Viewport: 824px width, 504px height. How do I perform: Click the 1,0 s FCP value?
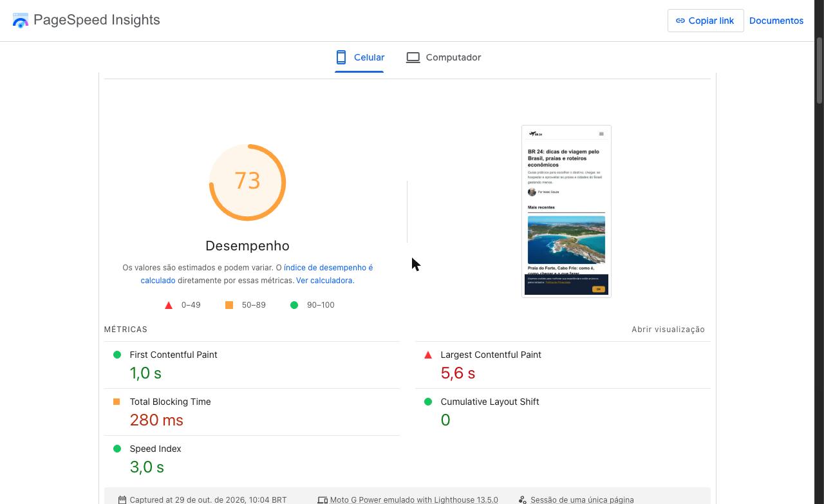145,373
